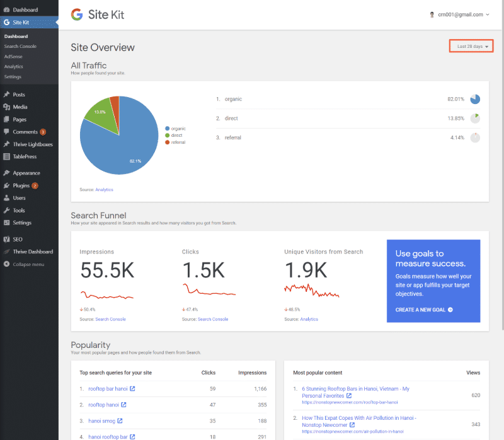Open the Media library from the sidebar icon
Image resolution: width=504 pixels, height=440 pixels.
point(6,107)
